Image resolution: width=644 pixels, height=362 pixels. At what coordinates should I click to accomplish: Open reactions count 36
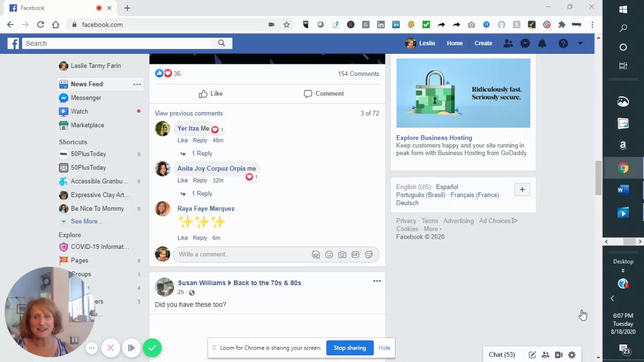click(x=177, y=73)
